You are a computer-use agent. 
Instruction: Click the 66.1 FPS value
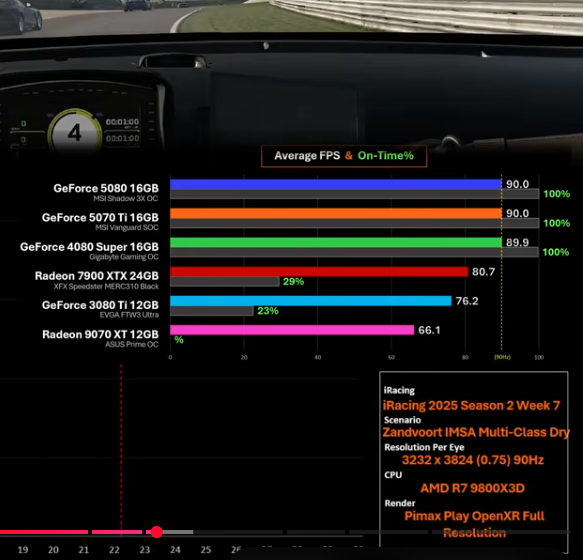[x=429, y=330]
